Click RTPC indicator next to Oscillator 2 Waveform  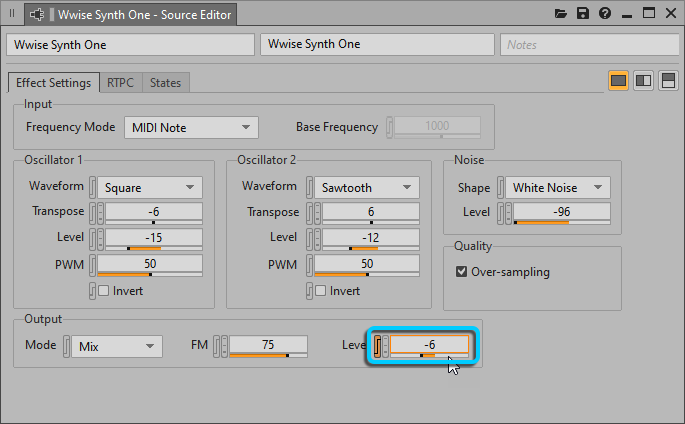click(x=309, y=187)
